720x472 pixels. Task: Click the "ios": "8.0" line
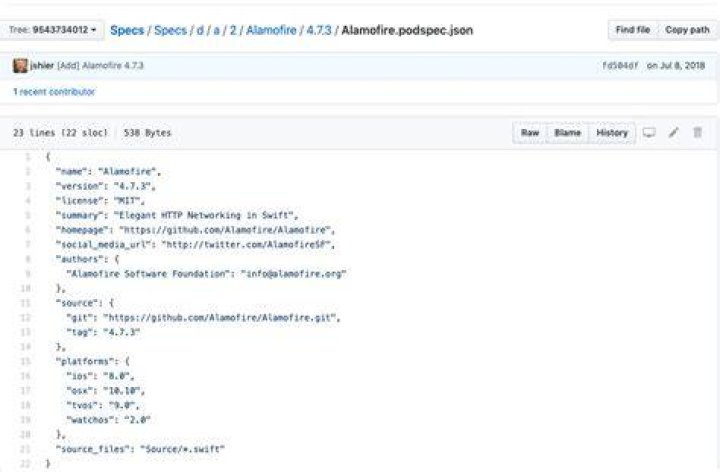click(x=101, y=376)
